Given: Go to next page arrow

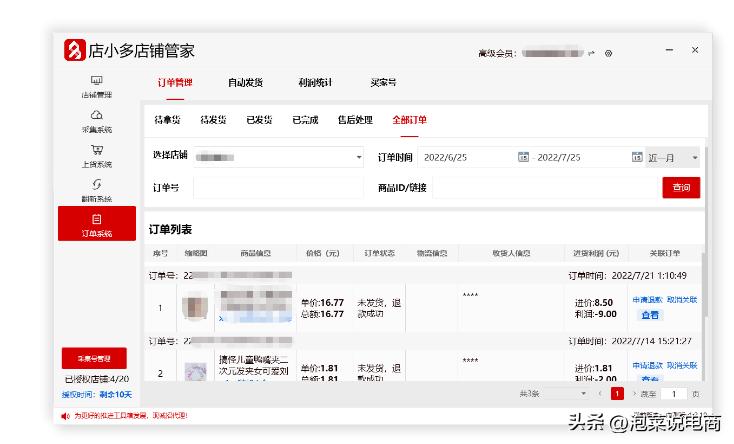Looking at the screenshot, I should 634,394.
